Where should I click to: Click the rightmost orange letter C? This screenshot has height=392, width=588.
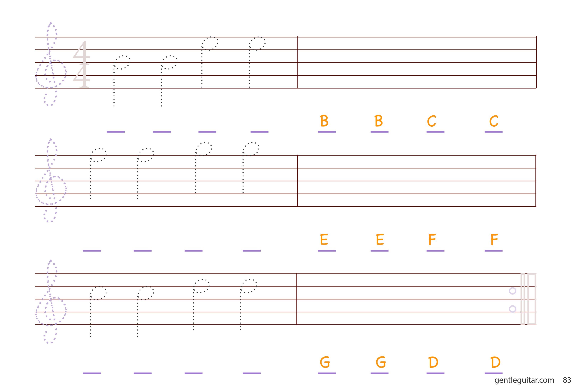click(494, 121)
